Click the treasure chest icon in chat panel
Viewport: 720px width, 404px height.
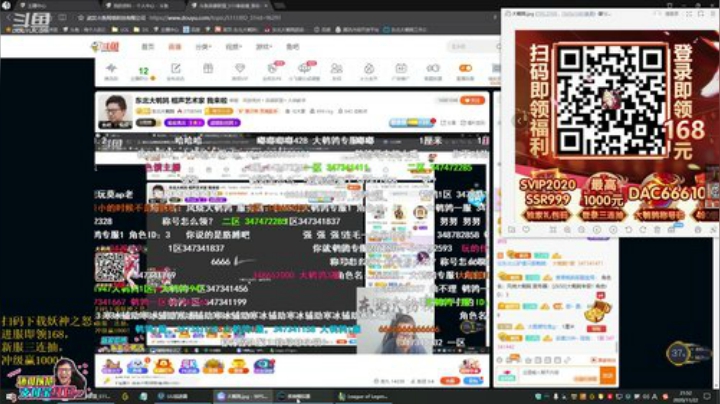coord(598,311)
